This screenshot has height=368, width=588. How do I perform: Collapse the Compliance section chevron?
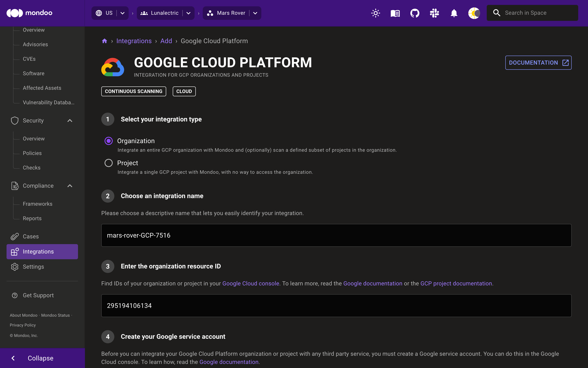coord(70,186)
